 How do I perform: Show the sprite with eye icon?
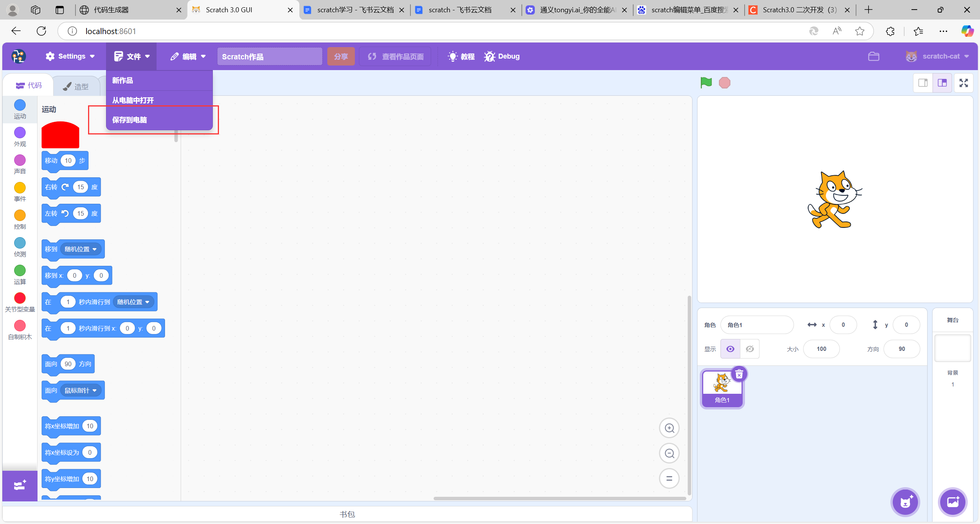730,349
